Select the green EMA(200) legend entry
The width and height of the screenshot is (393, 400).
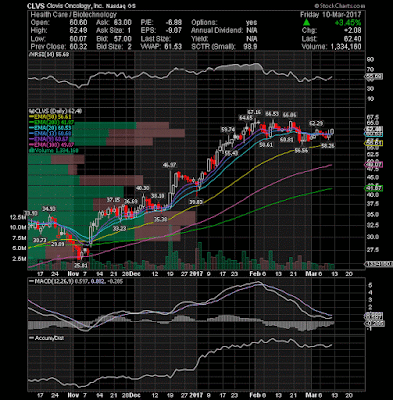point(51,122)
